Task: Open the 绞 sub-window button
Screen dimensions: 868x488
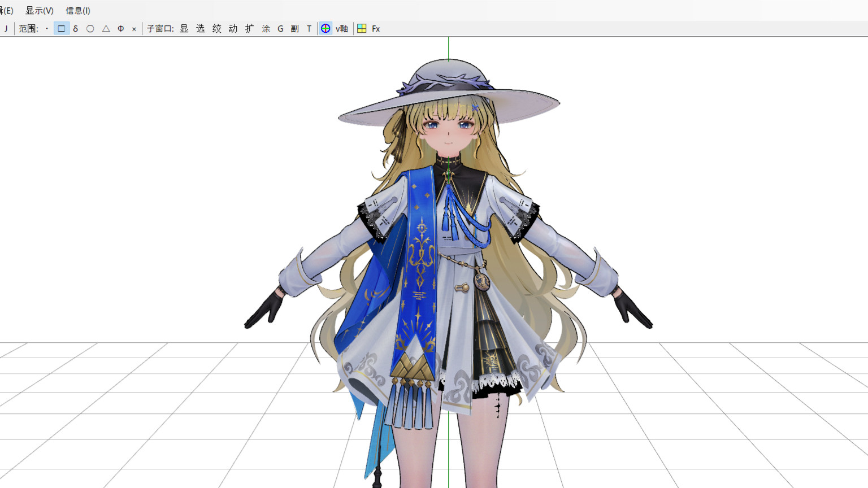Action: [217, 29]
